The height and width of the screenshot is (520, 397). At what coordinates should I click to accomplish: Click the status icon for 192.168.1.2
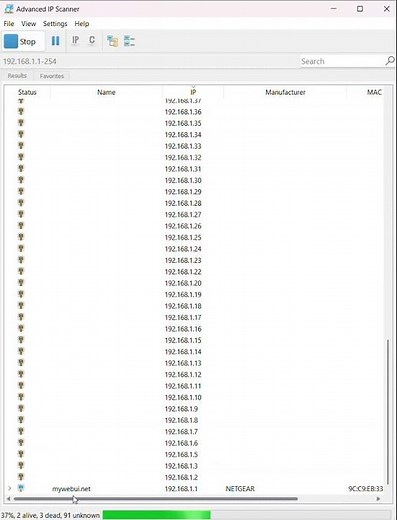pos(21,477)
